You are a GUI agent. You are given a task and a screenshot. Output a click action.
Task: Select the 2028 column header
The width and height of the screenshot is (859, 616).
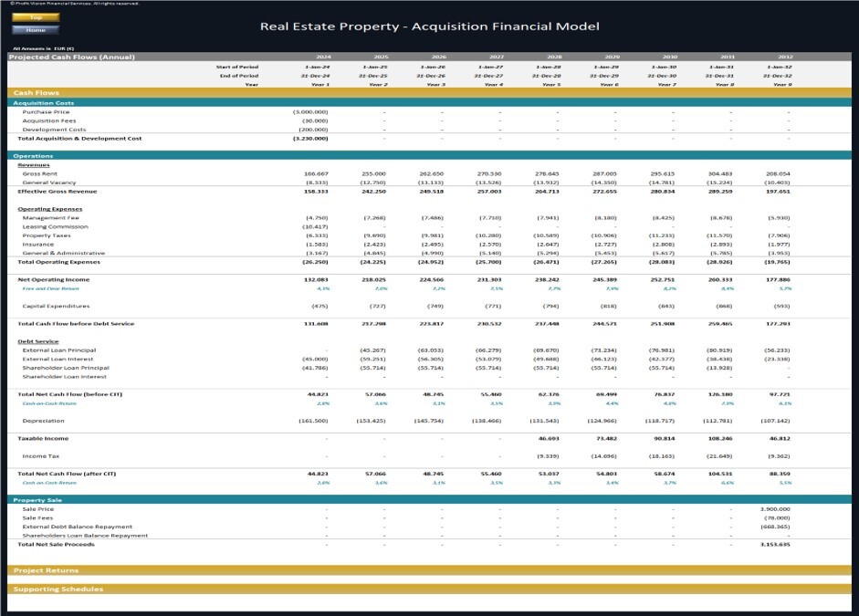point(554,57)
